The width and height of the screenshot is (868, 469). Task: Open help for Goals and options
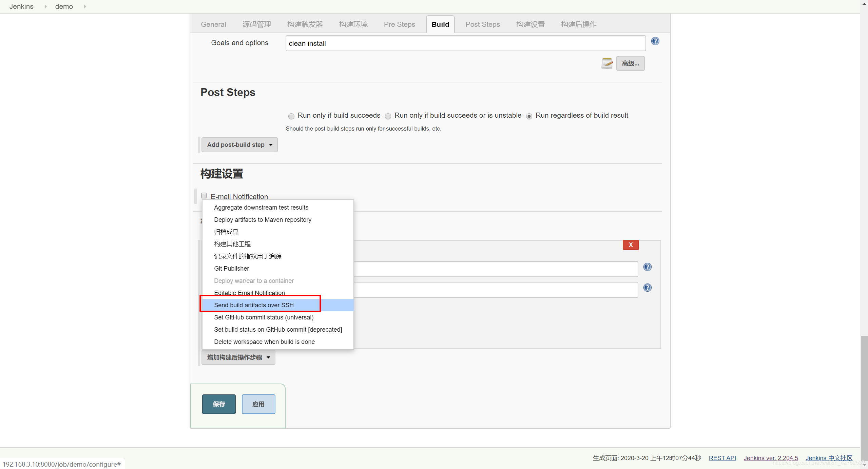pos(655,41)
